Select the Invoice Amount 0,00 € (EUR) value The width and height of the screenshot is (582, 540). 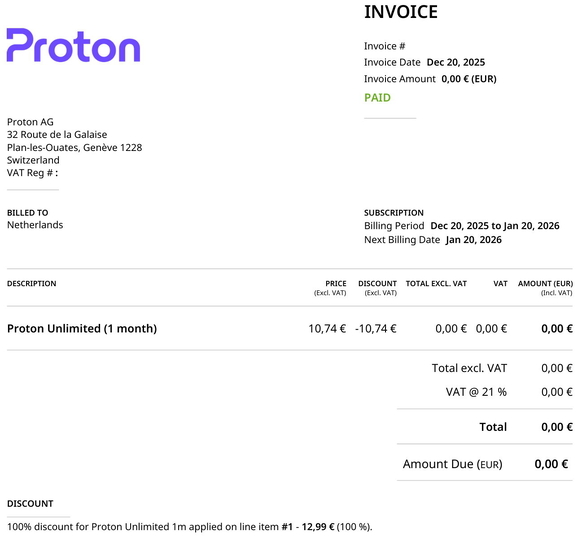coord(469,79)
